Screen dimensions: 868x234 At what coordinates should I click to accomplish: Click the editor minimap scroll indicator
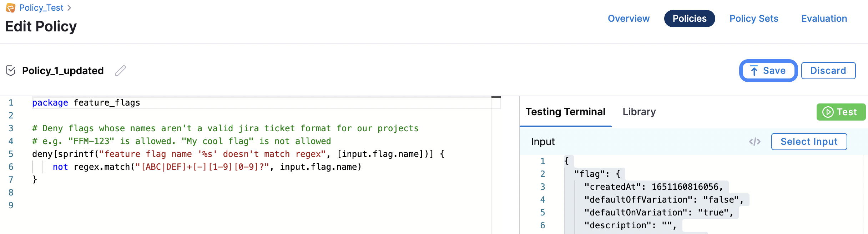(x=496, y=98)
